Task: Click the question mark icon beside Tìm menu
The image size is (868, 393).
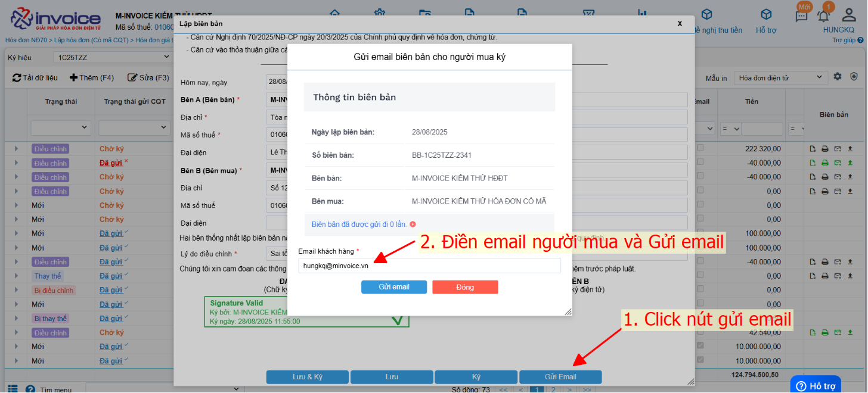Action: point(30,389)
